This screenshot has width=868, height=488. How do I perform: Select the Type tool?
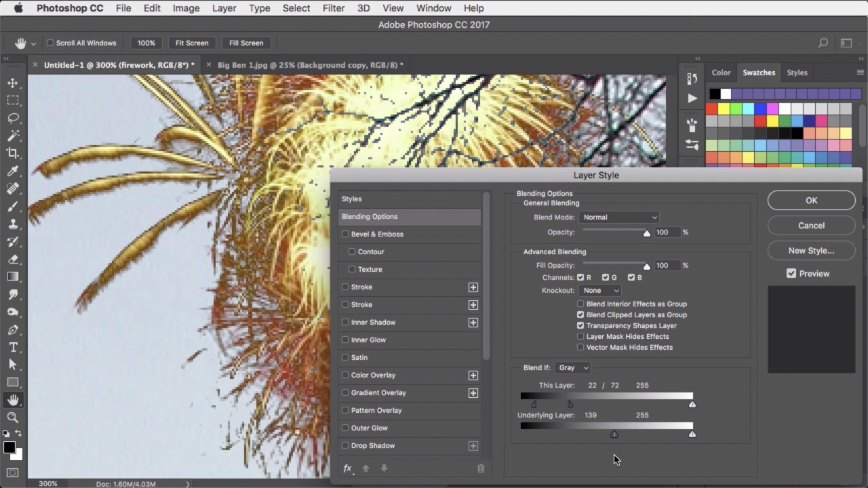[x=13, y=347]
